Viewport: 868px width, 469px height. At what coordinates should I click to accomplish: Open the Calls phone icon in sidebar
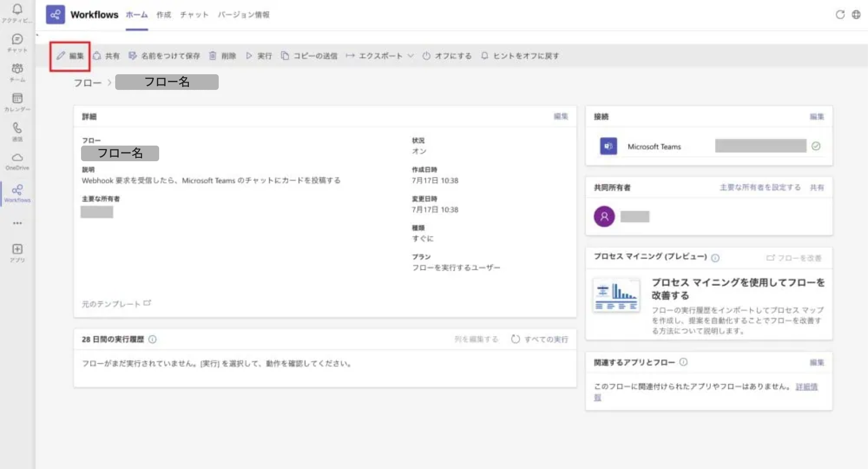[17, 128]
